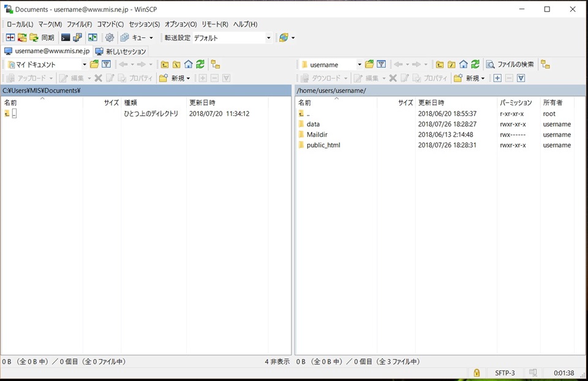Image resolution: width=588 pixels, height=381 pixels.
Task: Select the username@www.mis.ne.jp session tab
Action: (x=47, y=51)
